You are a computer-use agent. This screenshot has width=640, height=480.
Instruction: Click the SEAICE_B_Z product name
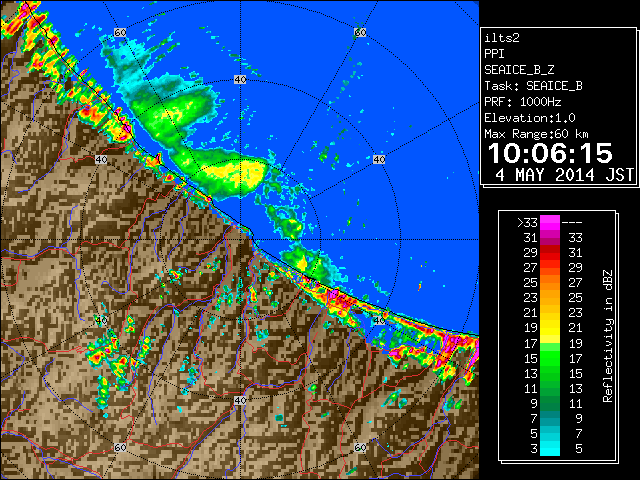click(519, 70)
